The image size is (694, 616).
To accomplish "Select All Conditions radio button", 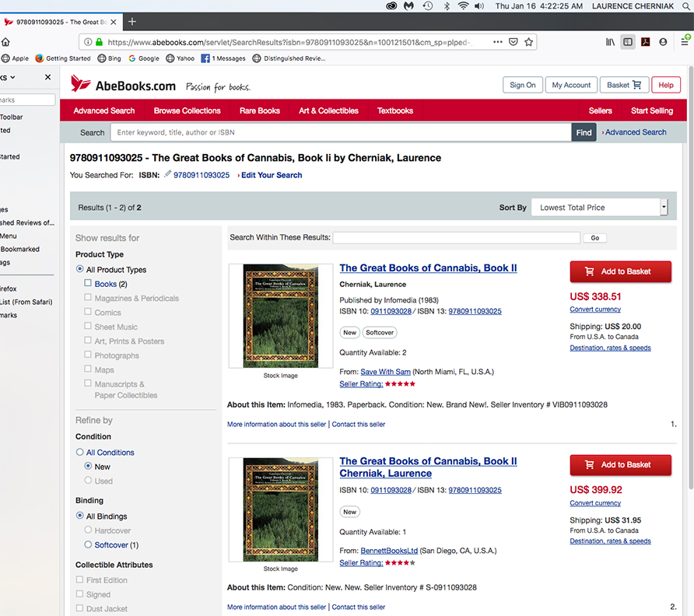I will click(79, 452).
